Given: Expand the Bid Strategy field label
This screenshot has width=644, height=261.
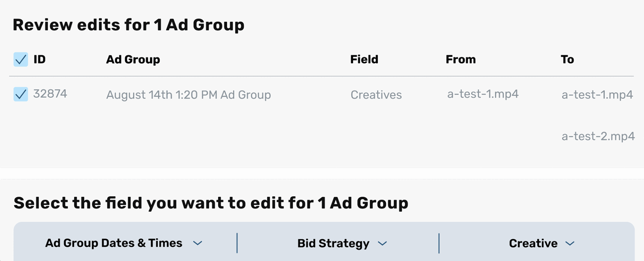Looking at the screenshot, I should click(333, 244).
